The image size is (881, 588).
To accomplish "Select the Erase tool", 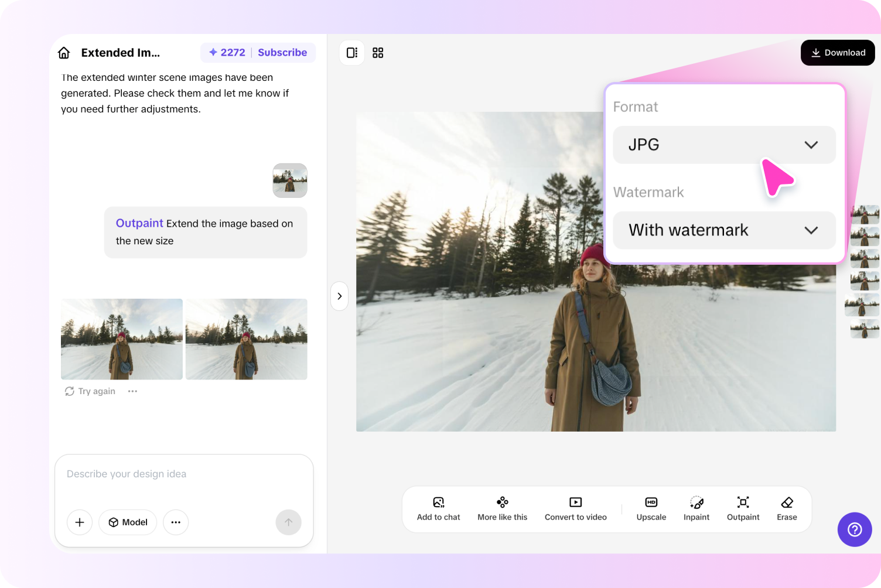I will (x=787, y=508).
